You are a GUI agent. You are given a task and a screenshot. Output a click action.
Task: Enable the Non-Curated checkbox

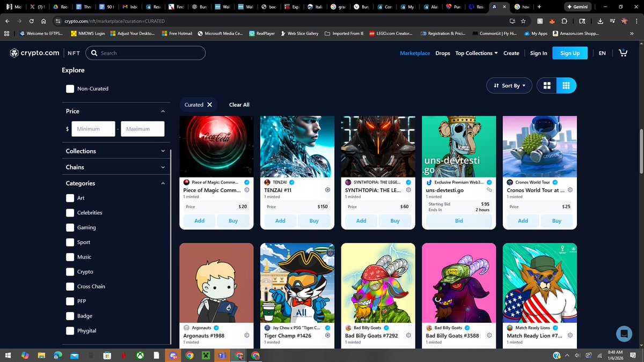70,88
